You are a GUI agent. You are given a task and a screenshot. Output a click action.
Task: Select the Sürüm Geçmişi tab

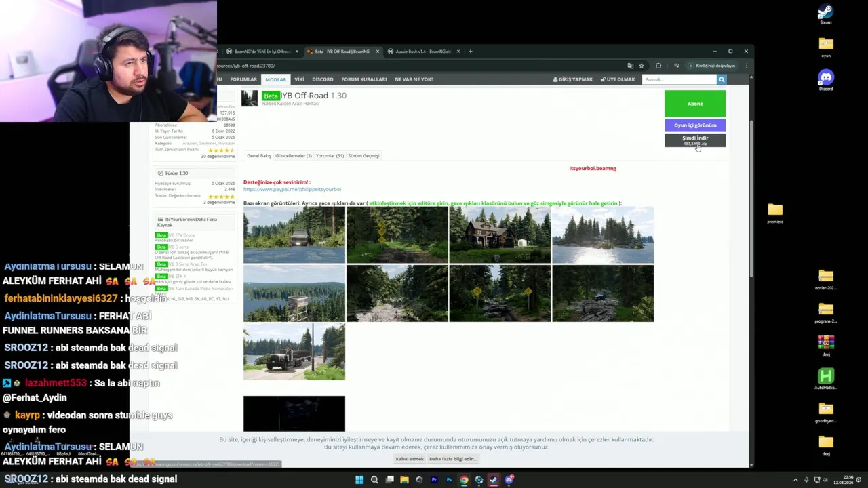(x=363, y=156)
